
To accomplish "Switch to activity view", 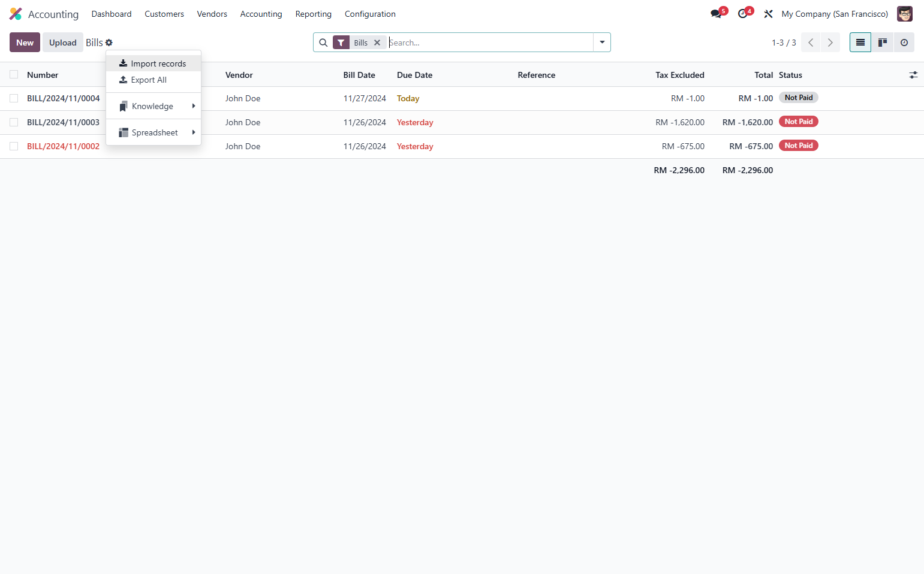I will tap(904, 43).
